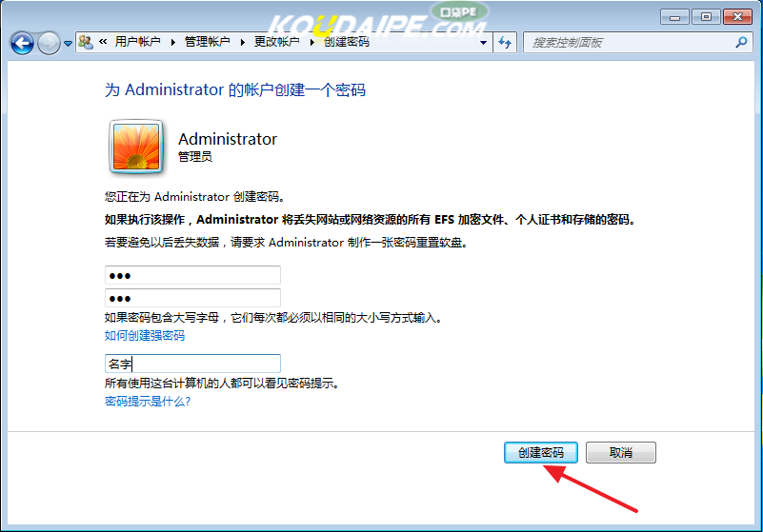Click the Forward navigation arrow button
Viewport: 763px width, 532px height.
(49, 43)
